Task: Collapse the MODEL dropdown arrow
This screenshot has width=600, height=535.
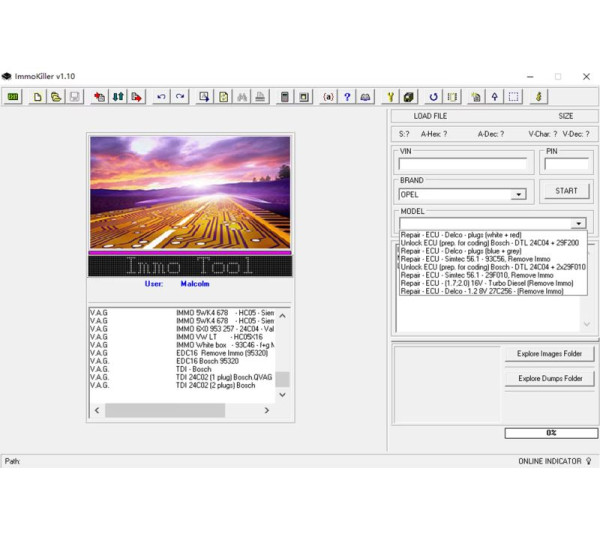Action: pos(578,224)
